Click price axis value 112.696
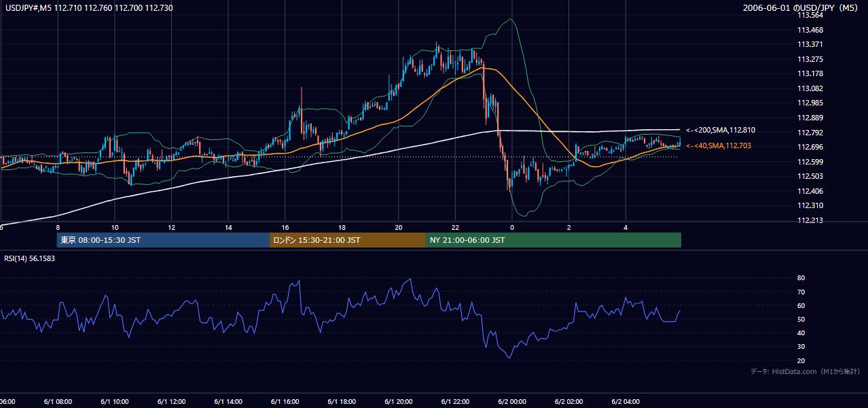This screenshot has height=408, width=868. coord(810,147)
